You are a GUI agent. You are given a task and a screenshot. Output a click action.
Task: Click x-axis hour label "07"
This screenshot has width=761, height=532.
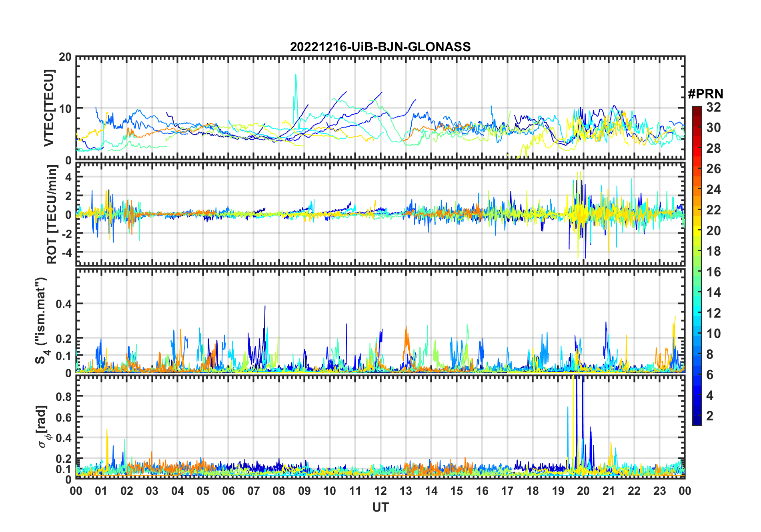click(254, 491)
